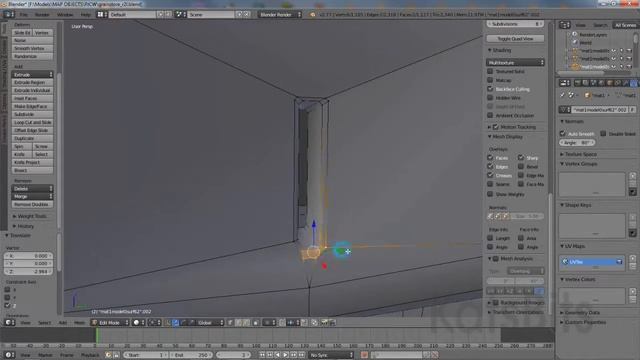Toggle the snap magnet icon in header
The height and width of the screenshot is (360, 640).
pos(282,322)
